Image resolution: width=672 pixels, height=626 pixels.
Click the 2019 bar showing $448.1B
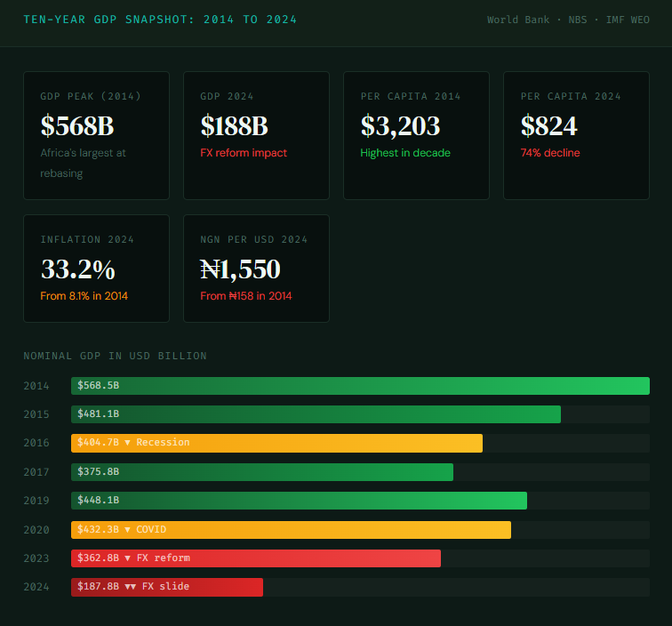pyautogui.click(x=300, y=501)
